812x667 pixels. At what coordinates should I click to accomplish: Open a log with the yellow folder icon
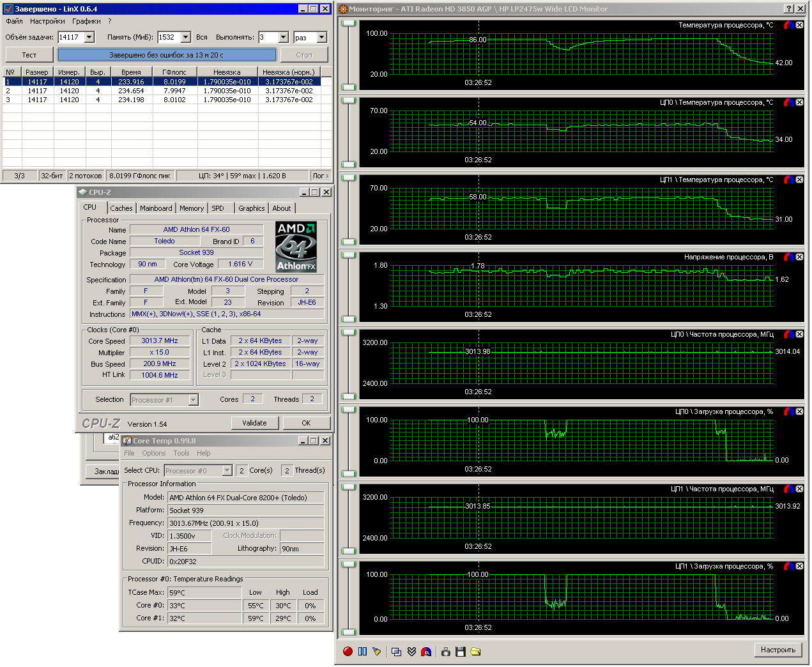tap(475, 652)
